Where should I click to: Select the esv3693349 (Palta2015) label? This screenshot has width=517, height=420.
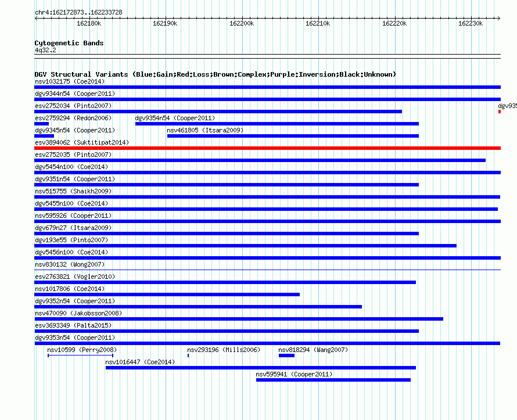pyautogui.click(x=73, y=325)
